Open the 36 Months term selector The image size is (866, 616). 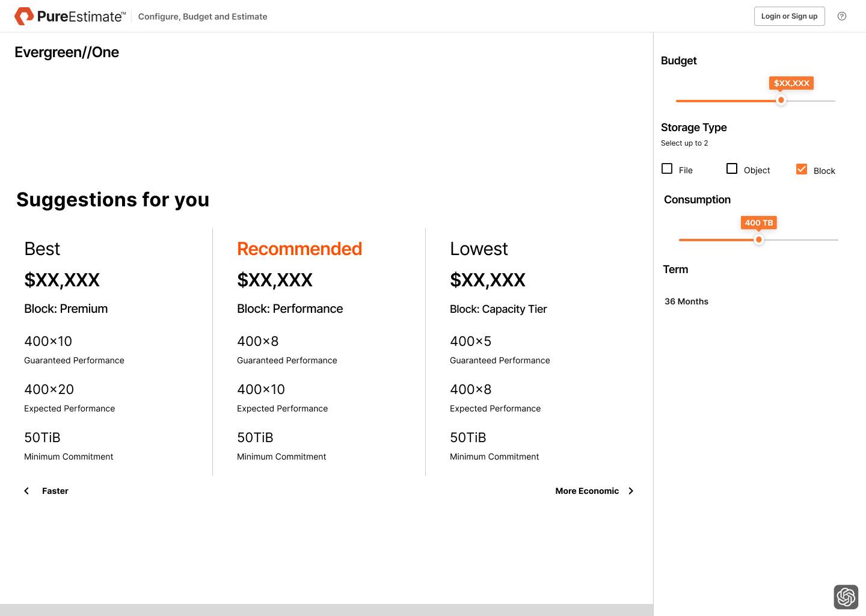686,301
